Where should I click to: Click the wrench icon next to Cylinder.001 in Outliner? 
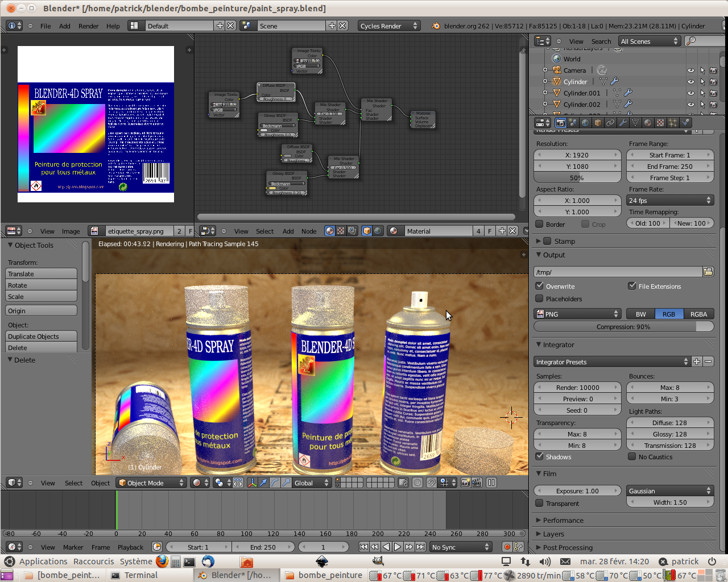(628, 93)
